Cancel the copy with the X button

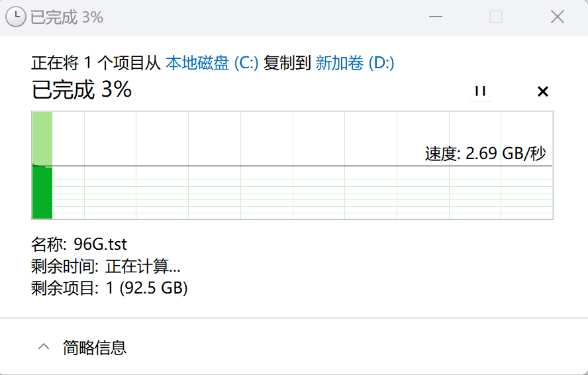tap(543, 91)
